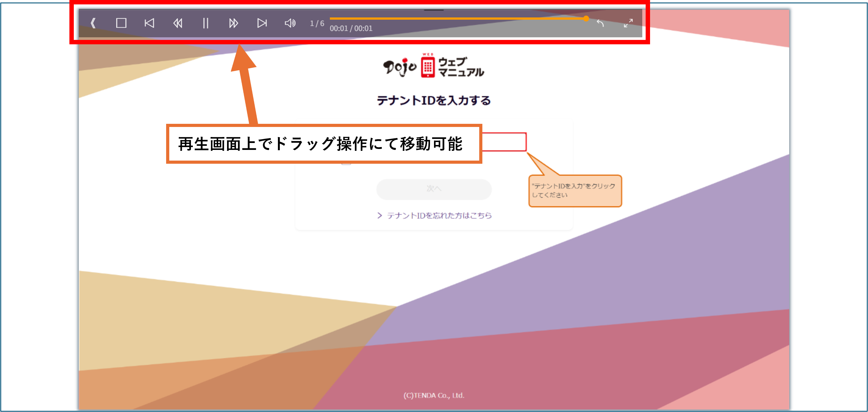Skip to the next step icon

click(262, 23)
